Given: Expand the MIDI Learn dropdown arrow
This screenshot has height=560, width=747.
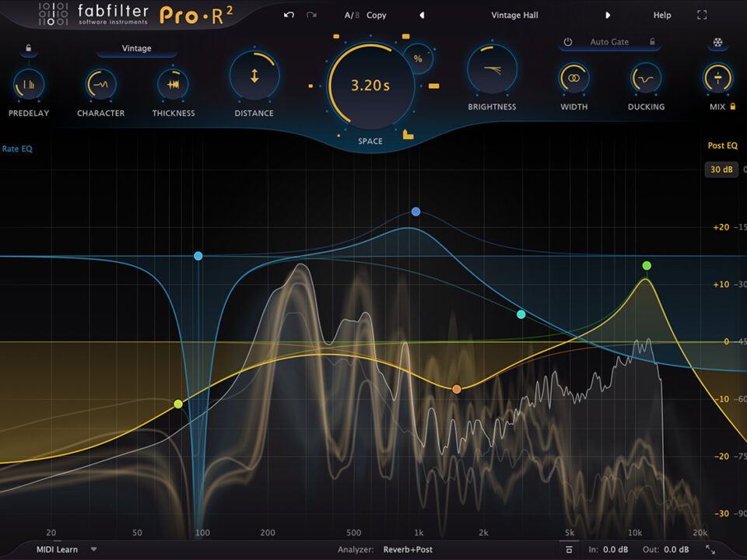Looking at the screenshot, I should 94,549.
